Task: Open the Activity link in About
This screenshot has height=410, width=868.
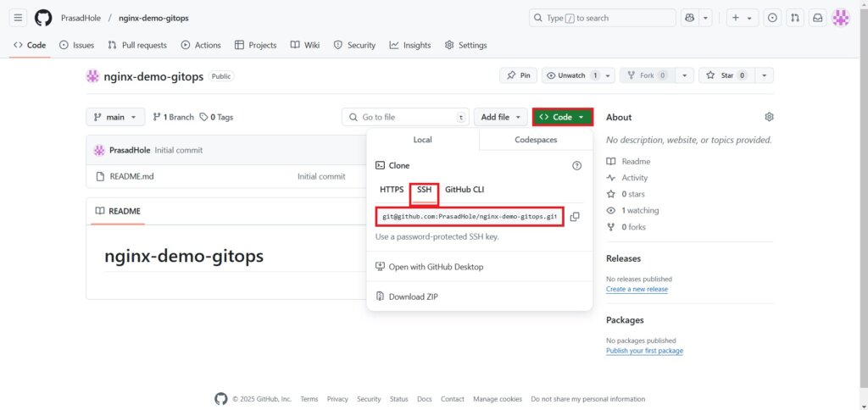Action: point(627,178)
